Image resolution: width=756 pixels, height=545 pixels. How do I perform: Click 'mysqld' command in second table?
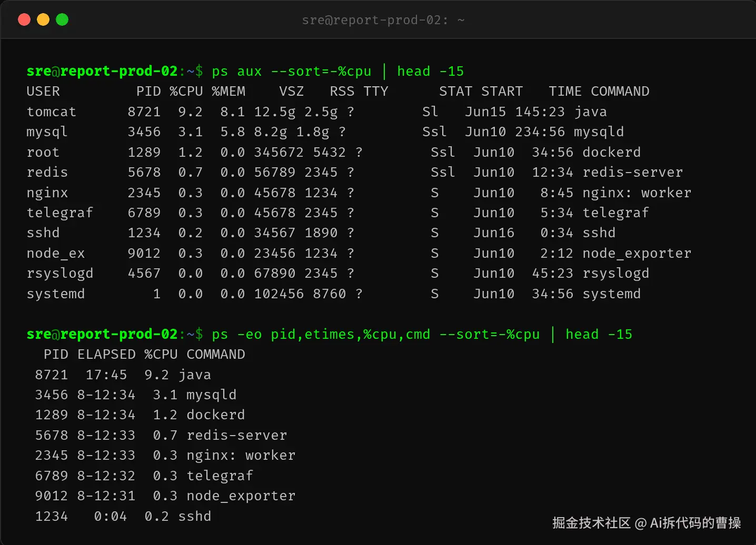[212, 395]
